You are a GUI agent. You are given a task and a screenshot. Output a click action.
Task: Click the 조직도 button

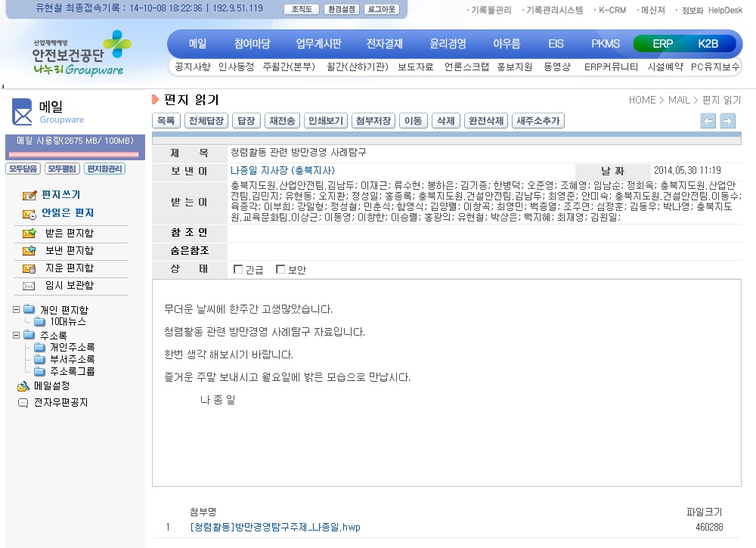[x=302, y=9]
